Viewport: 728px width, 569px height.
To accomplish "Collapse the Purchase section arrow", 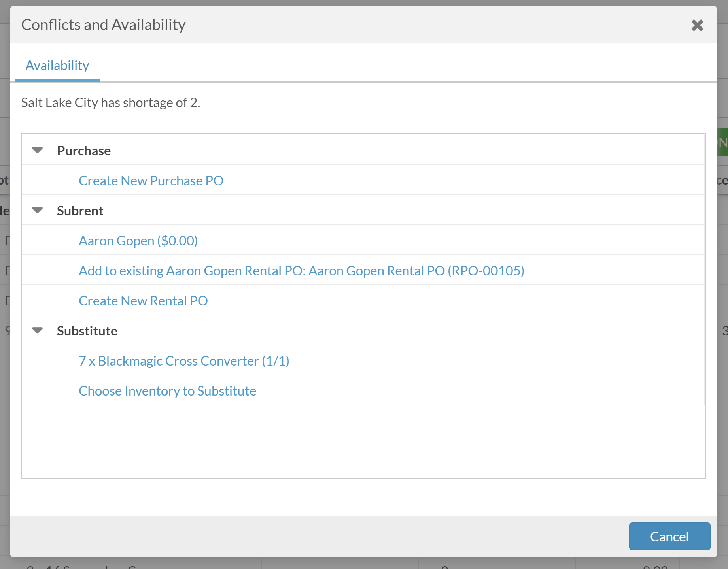I will (38, 150).
